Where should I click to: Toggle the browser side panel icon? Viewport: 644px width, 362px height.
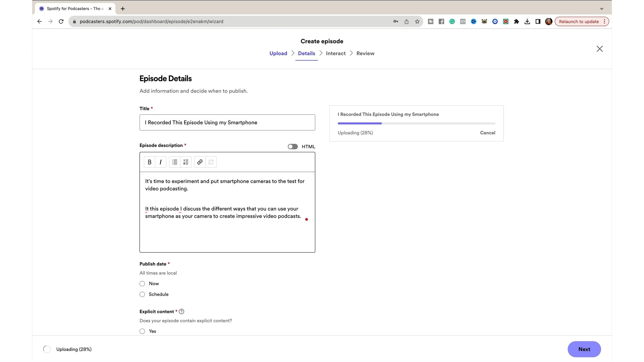tap(538, 21)
